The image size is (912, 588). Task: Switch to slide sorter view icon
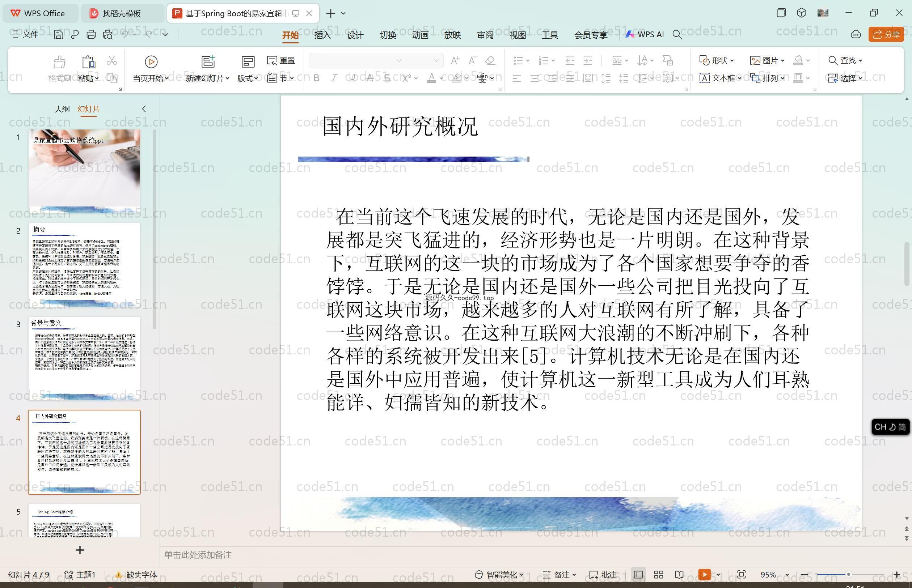pos(659,575)
